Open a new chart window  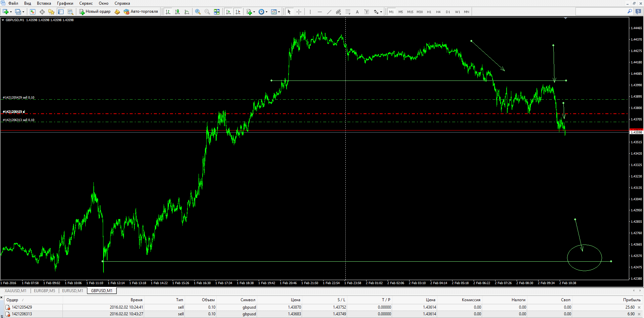click(5, 12)
